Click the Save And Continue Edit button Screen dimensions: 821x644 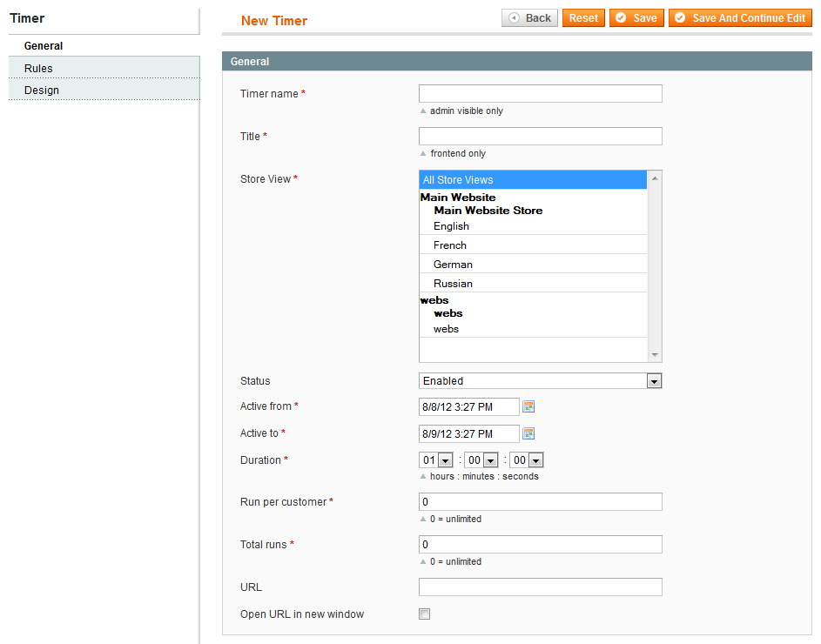(740, 17)
